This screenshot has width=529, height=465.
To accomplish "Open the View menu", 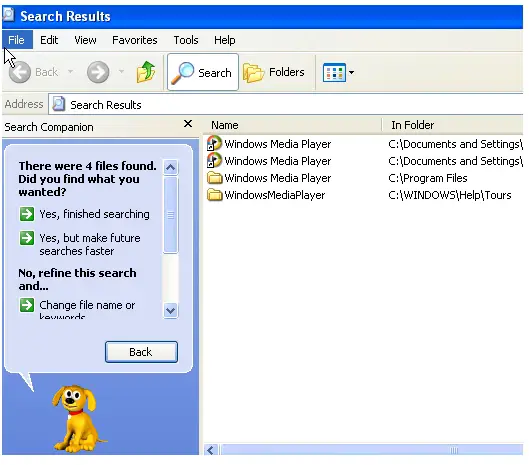I will click(85, 40).
